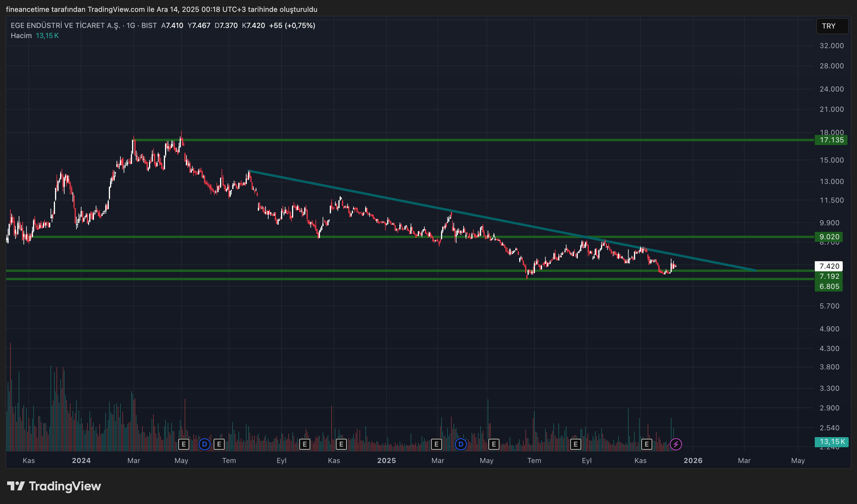
Task: Click the earnings E marker before Eyl 2025
Action: [575, 444]
